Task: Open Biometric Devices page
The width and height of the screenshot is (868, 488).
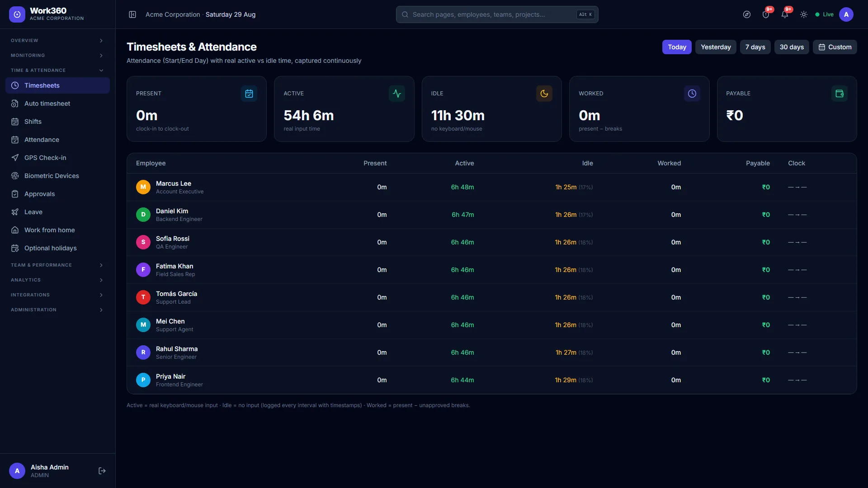Action: 57,176
